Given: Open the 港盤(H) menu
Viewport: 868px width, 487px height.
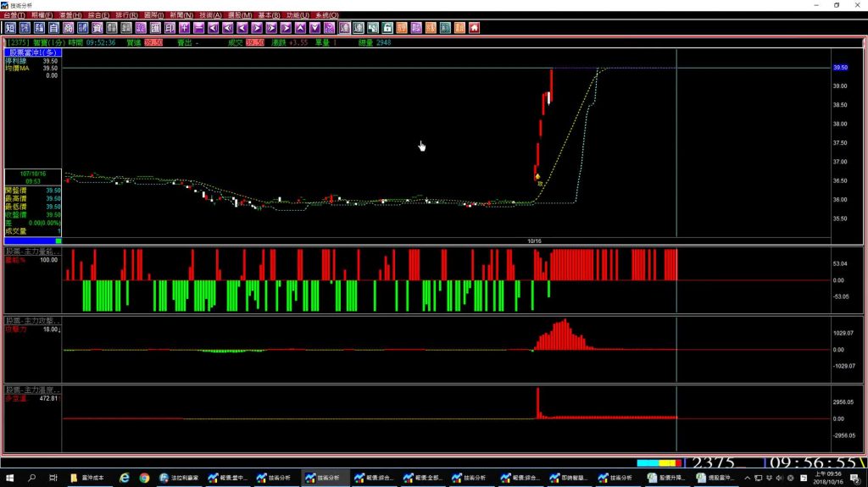Looking at the screenshot, I should [x=70, y=15].
